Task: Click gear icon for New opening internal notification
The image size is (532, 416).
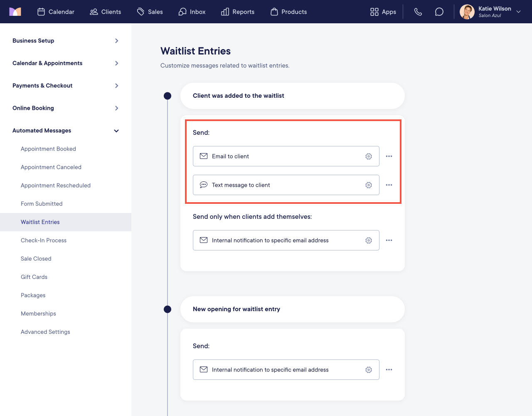Action: [369, 370]
